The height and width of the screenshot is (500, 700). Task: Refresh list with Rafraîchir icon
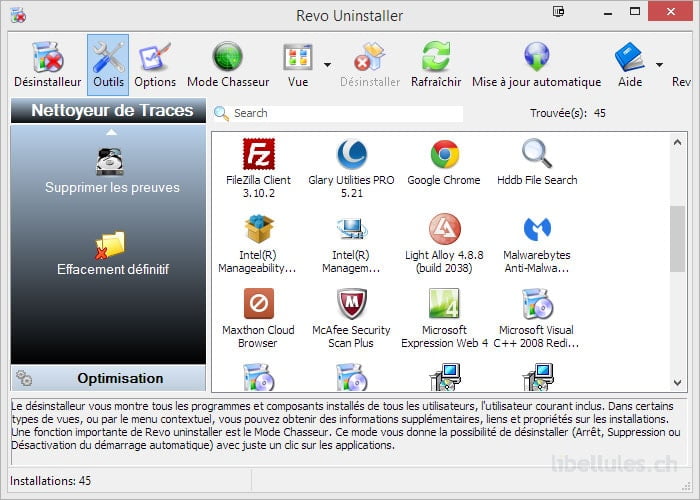[436, 56]
